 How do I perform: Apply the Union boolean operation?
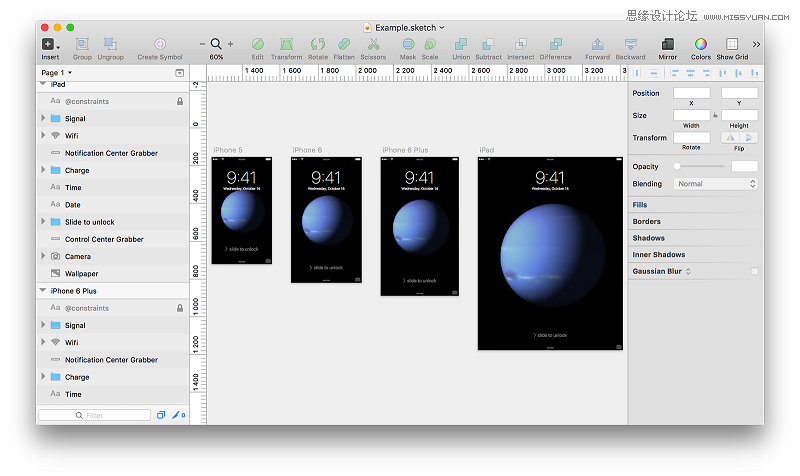(461, 44)
